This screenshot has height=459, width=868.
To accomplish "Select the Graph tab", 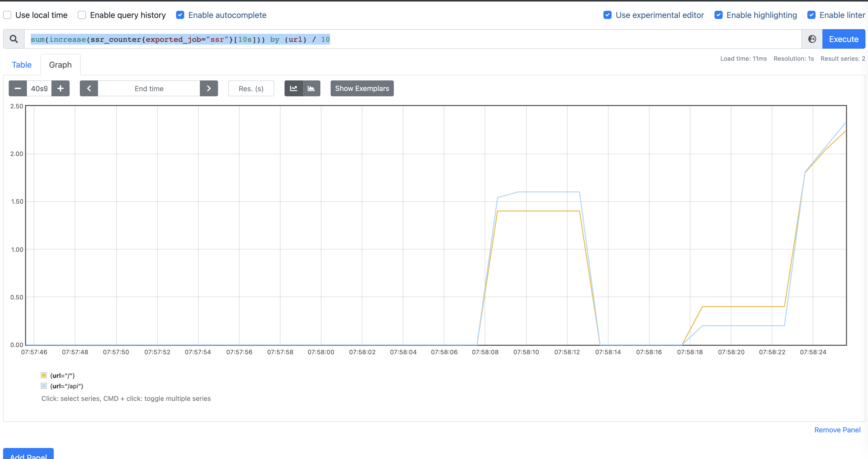I will pos(60,65).
